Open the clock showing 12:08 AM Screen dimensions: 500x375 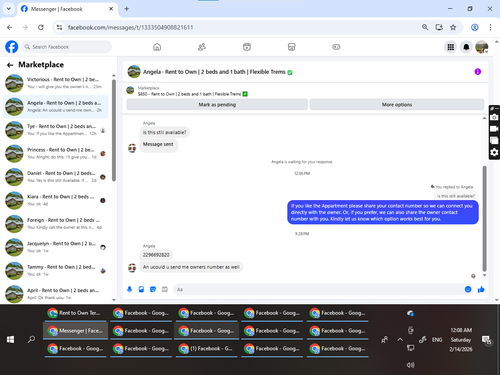[x=461, y=340]
